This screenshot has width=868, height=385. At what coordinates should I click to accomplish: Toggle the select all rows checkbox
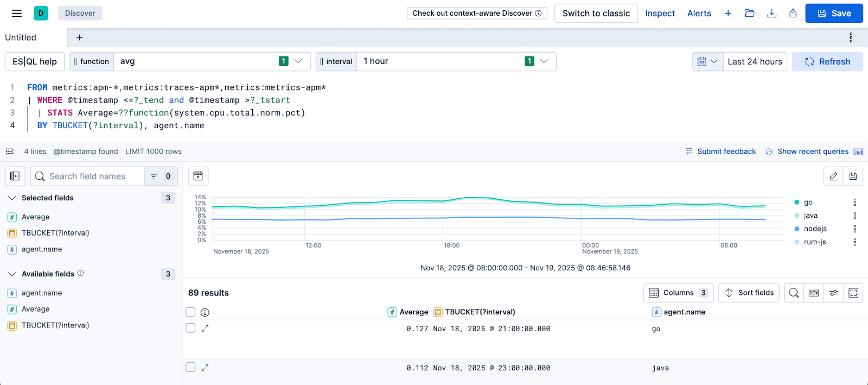(190, 312)
